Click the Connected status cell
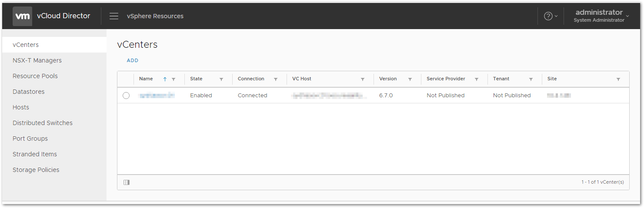Screen dimensions: 644x208 click(x=252, y=96)
